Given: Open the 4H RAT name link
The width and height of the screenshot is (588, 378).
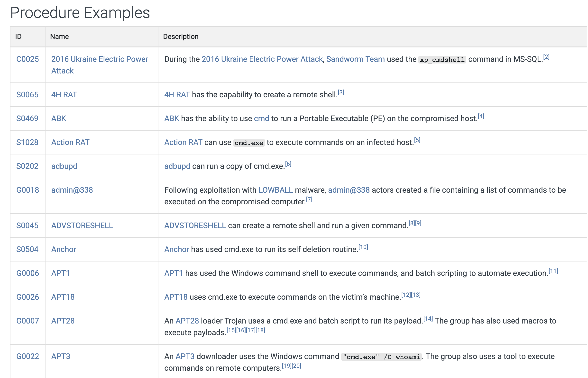Looking at the screenshot, I should (64, 94).
